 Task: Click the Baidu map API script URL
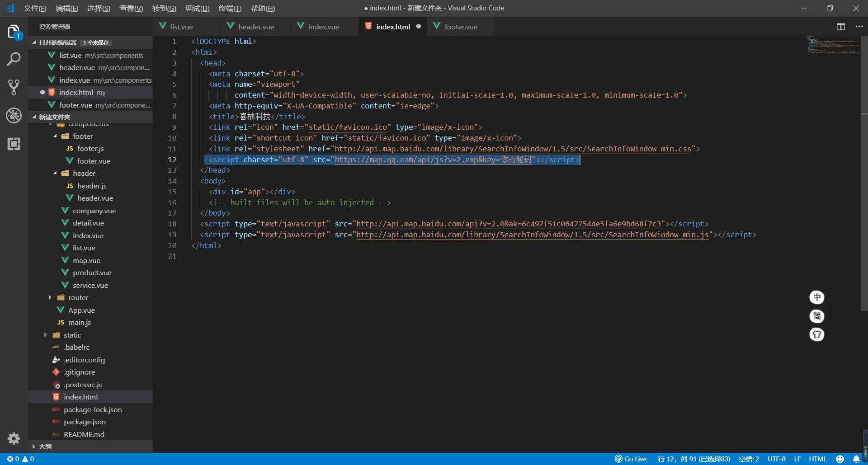(x=509, y=224)
